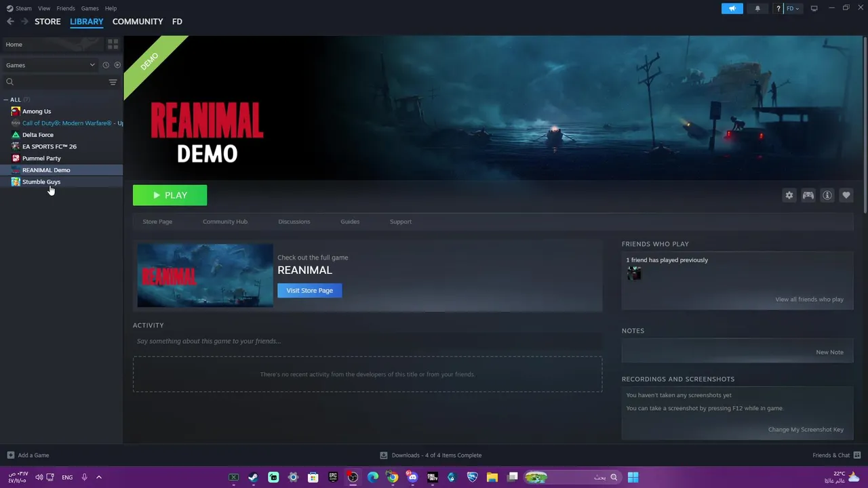Image resolution: width=868 pixels, height=488 pixels.
Task: Toggle ready-to-play filter icon
Action: (x=117, y=65)
